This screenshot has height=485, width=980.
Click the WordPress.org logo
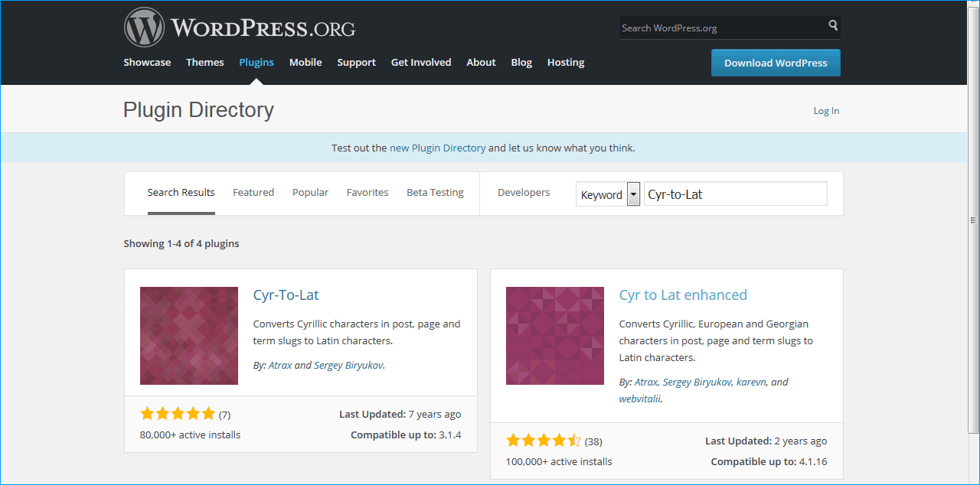pyautogui.click(x=240, y=28)
